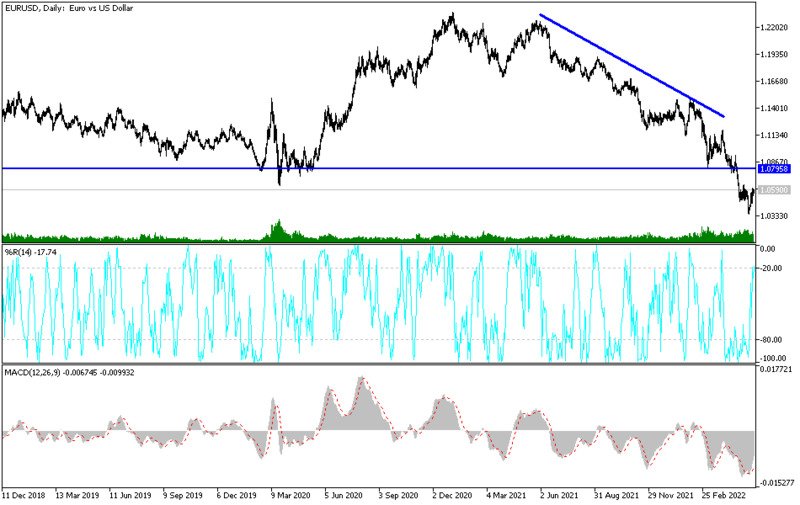Click the 2 Jun 2021 date label
The height and width of the screenshot is (505, 800).
pyautogui.click(x=560, y=495)
